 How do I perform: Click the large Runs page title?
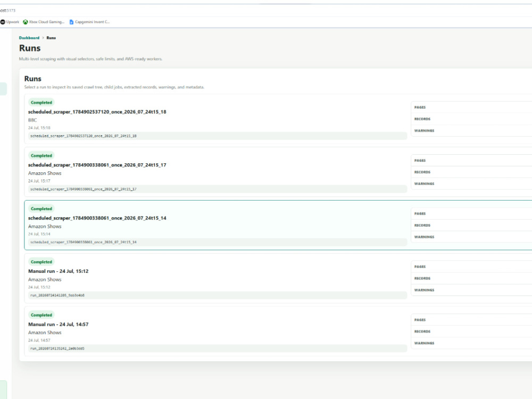point(30,48)
